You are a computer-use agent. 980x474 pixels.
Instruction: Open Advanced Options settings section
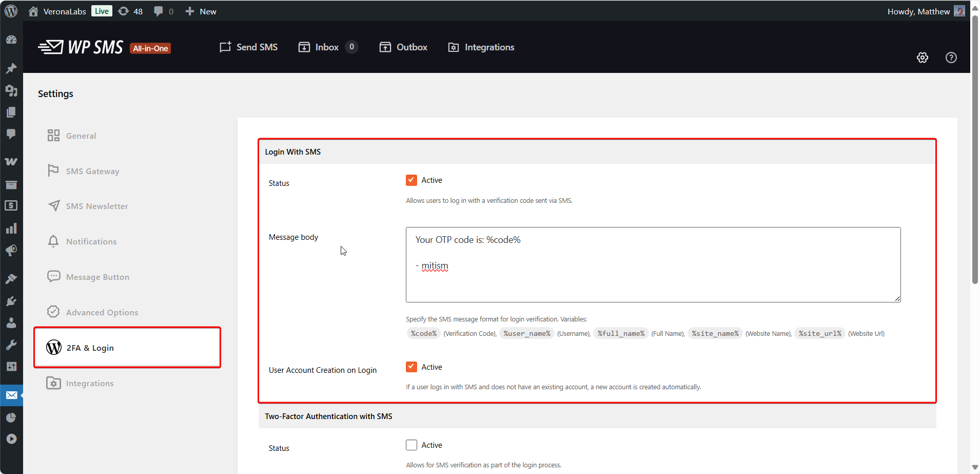tap(102, 313)
